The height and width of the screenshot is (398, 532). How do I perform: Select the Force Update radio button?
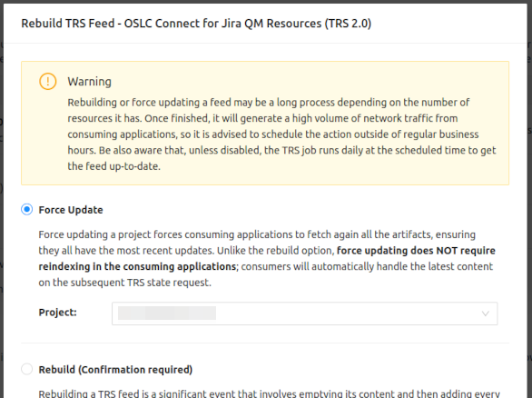pos(27,210)
